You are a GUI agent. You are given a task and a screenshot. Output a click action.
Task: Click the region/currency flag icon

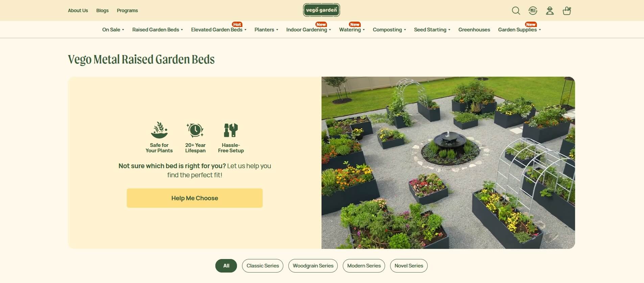533,11
